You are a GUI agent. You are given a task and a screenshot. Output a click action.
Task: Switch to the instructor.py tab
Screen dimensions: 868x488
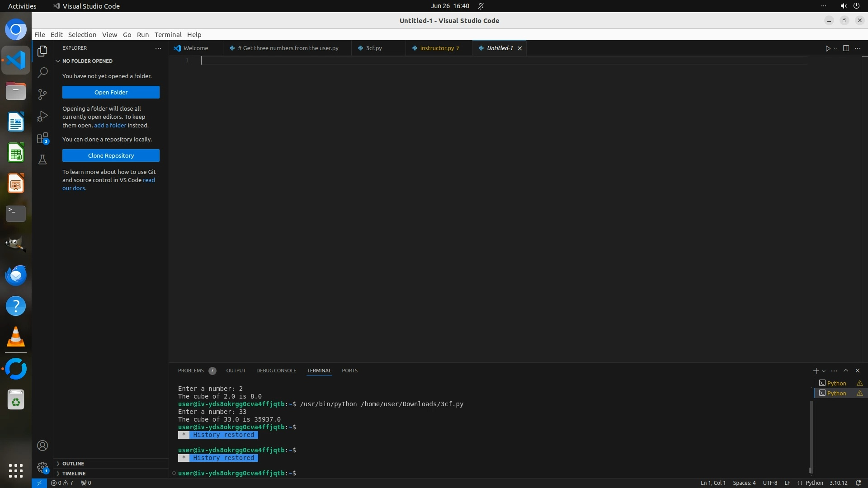click(x=437, y=48)
